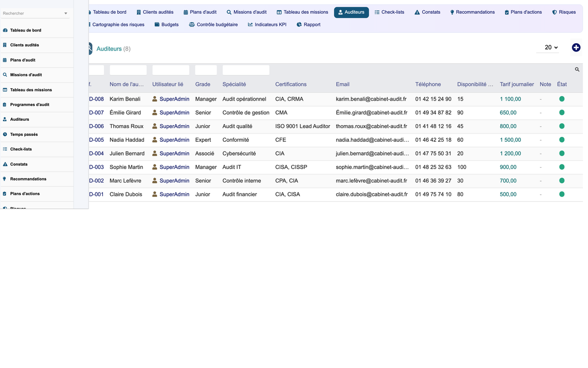The width and height of the screenshot is (588, 368).
Task: Click SuperAdmin user icon in Thomas Roux row
Action: point(155,126)
